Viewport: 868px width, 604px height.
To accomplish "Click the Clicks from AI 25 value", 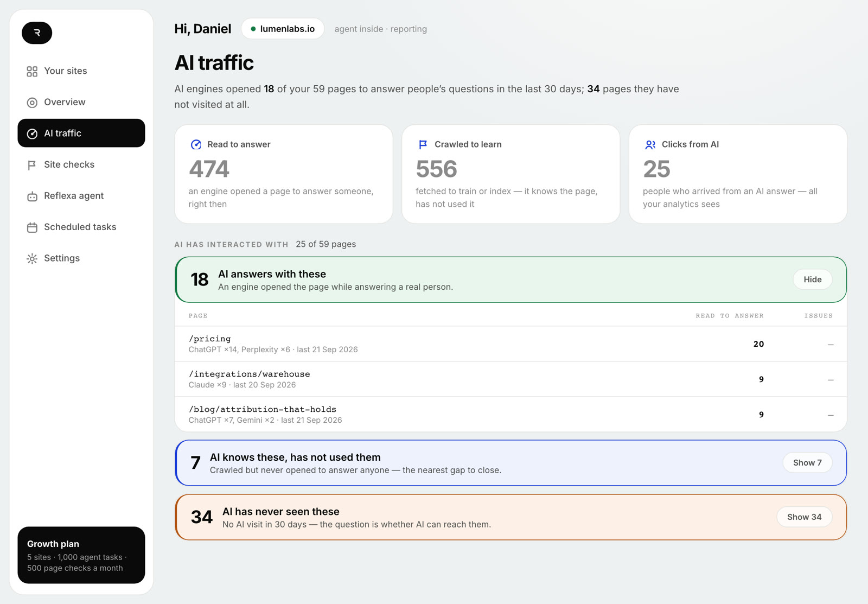I will click(x=656, y=169).
